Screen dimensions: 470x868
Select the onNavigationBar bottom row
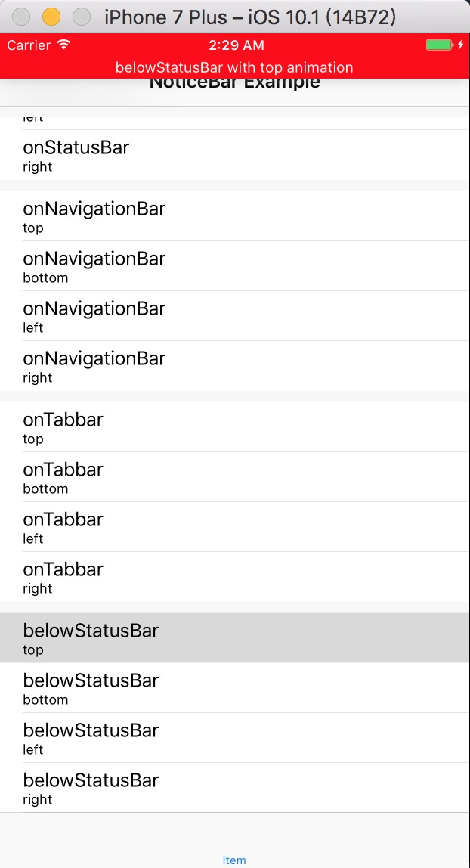(x=235, y=266)
